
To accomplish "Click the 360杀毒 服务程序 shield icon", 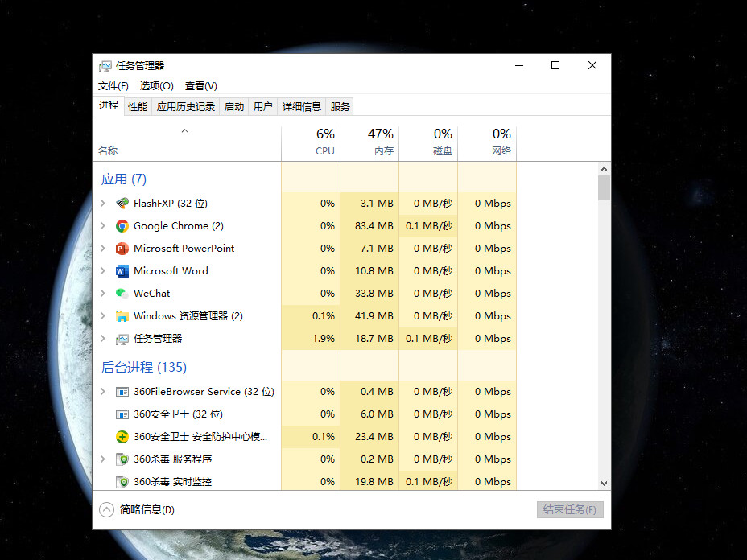I will point(122,459).
